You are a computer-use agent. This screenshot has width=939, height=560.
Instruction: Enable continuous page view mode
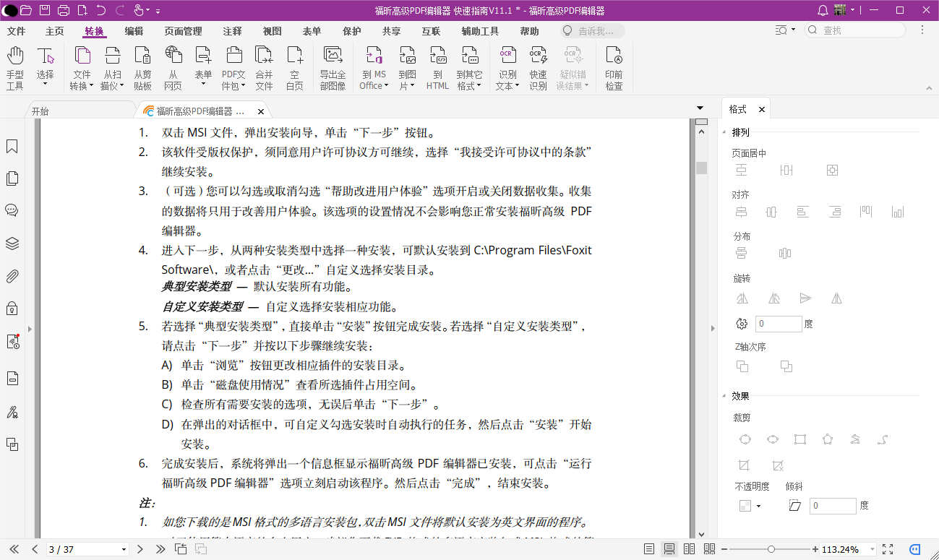pyautogui.click(x=669, y=549)
